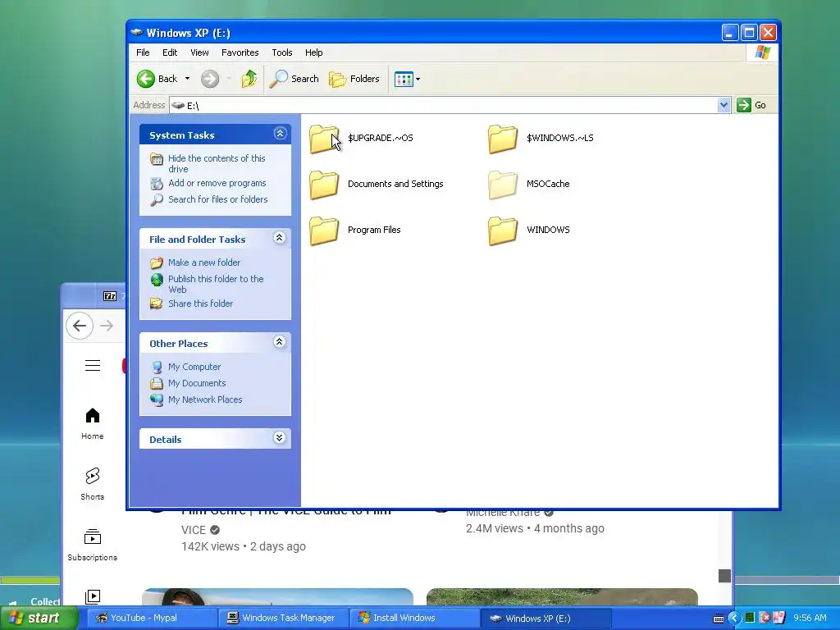Click Share this folder

(200, 304)
